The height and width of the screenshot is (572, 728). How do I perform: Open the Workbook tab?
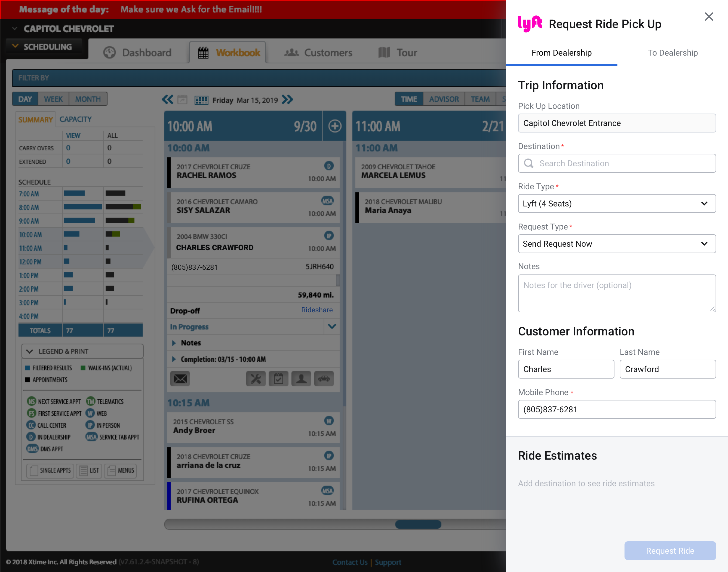tap(228, 53)
